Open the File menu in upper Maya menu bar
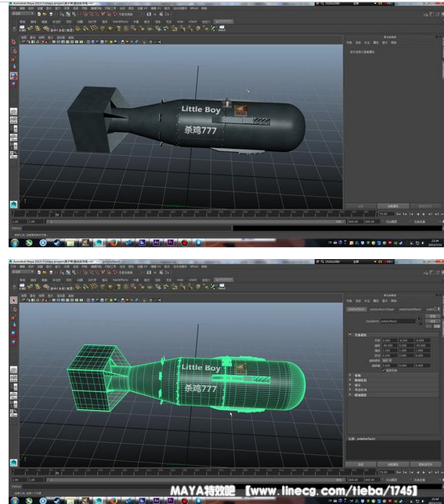This screenshot has width=444, height=504. click(x=13, y=9)
